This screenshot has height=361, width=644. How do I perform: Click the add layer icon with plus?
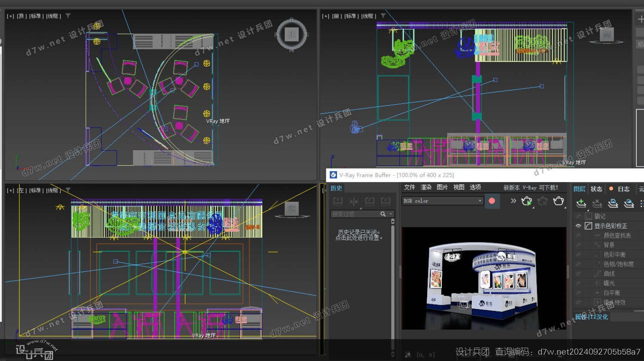tap(581, 203)
